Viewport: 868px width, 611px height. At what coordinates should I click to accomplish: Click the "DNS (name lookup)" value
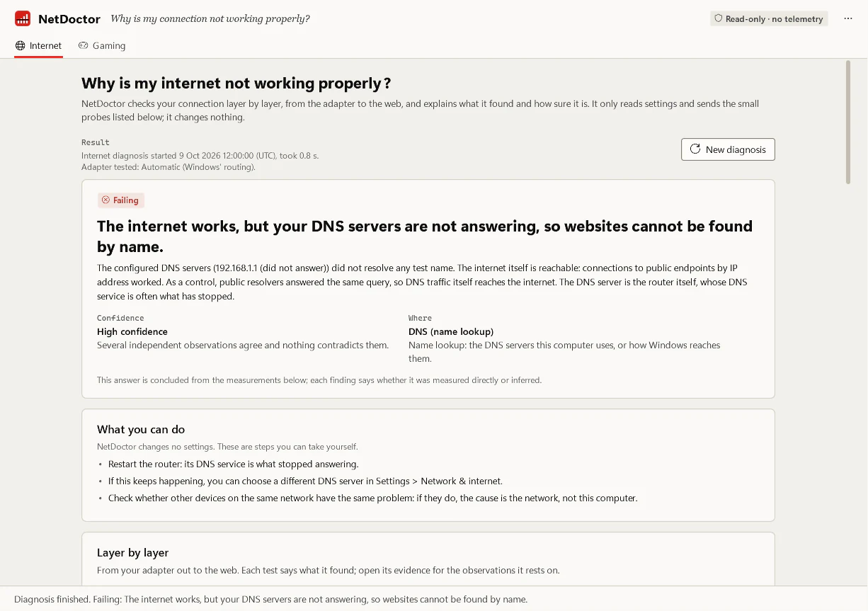click(x=451, y=331)
